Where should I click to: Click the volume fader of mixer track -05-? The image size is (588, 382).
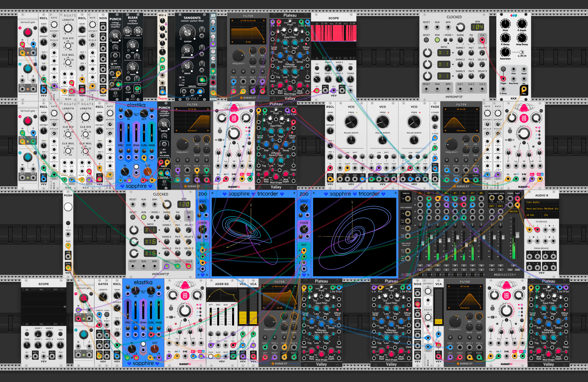457,238
